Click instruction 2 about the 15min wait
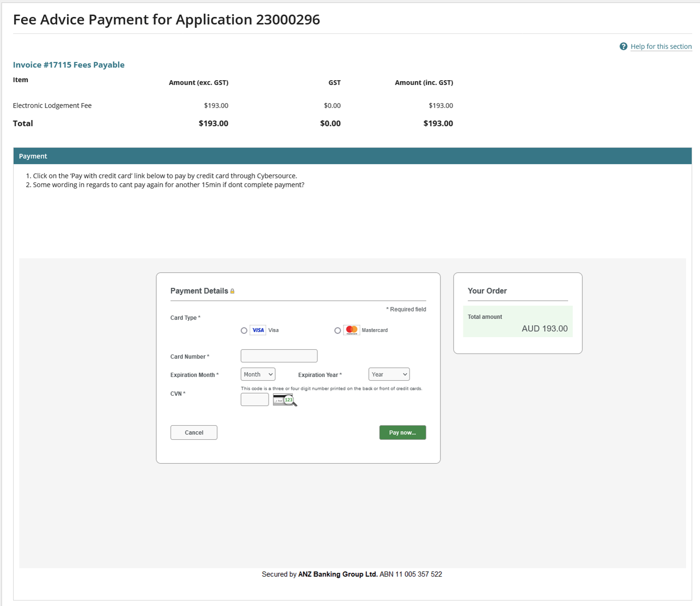The width and height of the screenshot is (700, 606). [x=168, y=185]
